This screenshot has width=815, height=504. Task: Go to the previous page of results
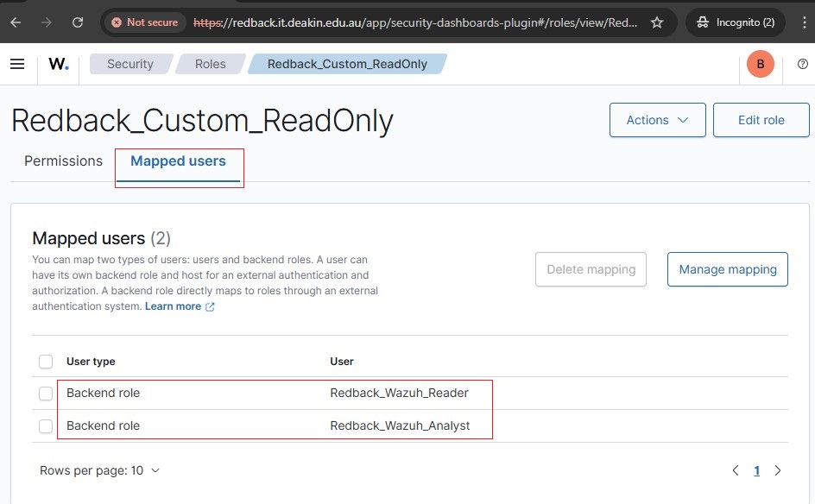pos(736,470)
